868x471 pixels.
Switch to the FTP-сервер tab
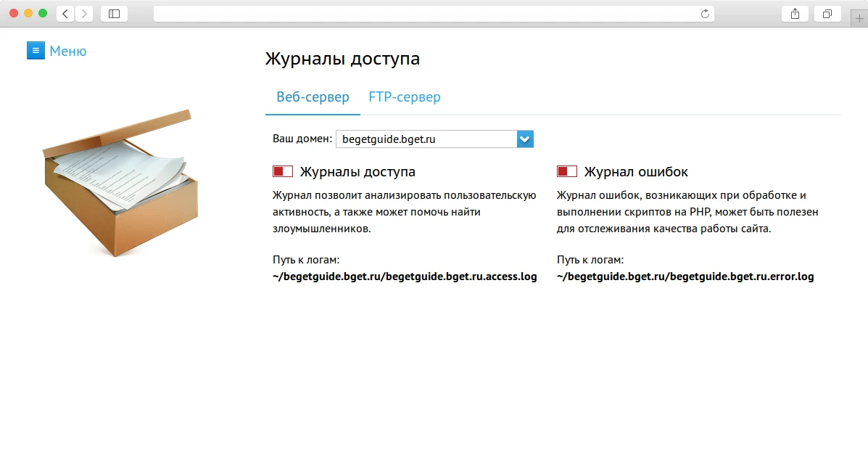[404, 97]
